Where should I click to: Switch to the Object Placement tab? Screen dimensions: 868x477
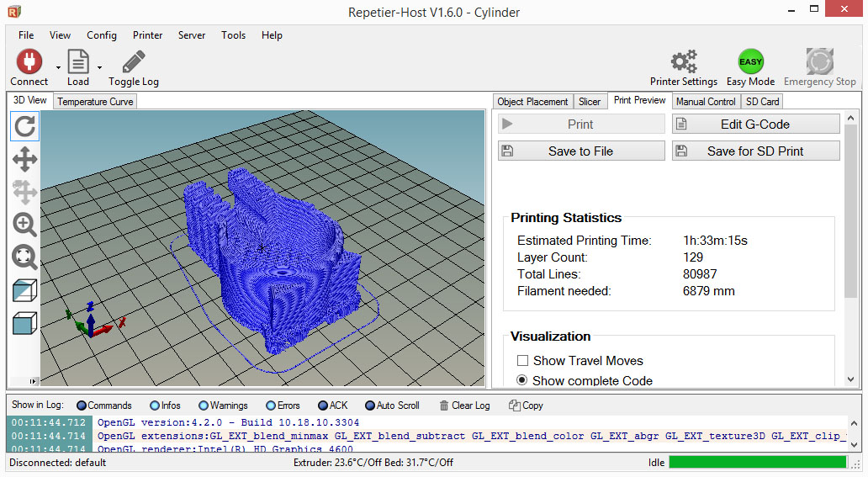click(x=532, y=102)
